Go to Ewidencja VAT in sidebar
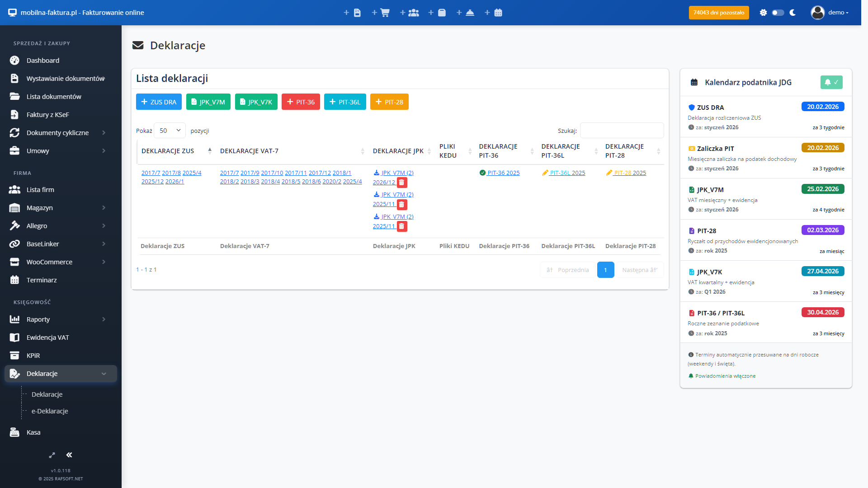 47,338
